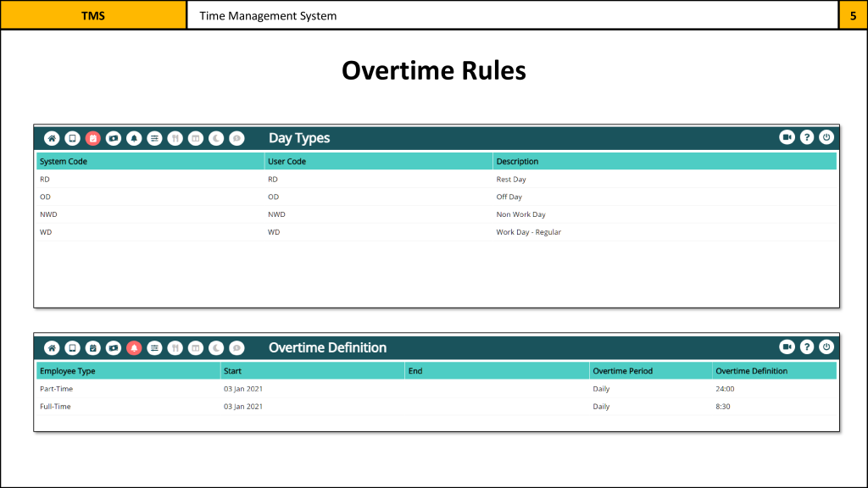Viewport: 868px width, 488px height.
Task: Click the tablet icon in Overtime Definition toolbar
Action: [73, 347]
